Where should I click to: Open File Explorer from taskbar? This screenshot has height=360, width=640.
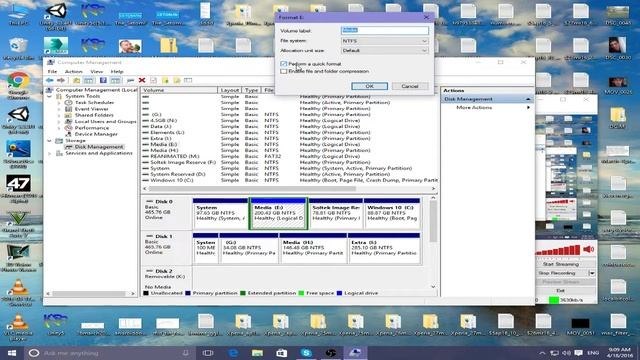point(257,353)
